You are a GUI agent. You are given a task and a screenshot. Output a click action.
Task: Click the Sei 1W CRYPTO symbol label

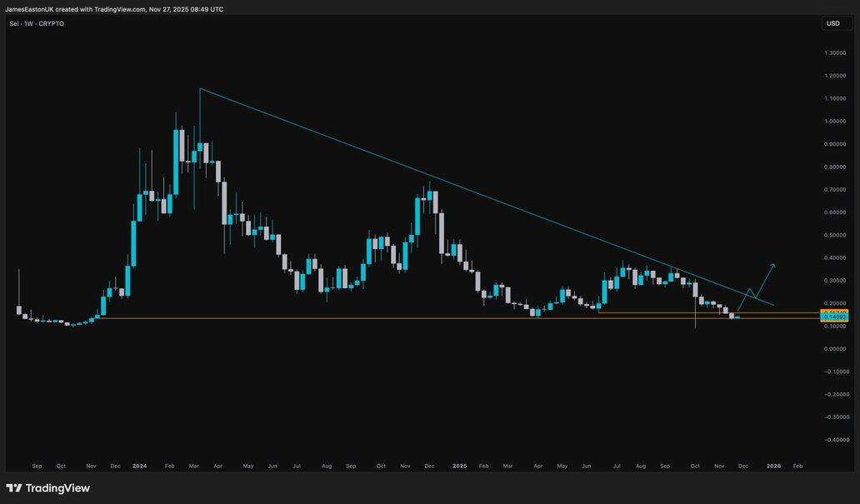(x=37, y=23)
